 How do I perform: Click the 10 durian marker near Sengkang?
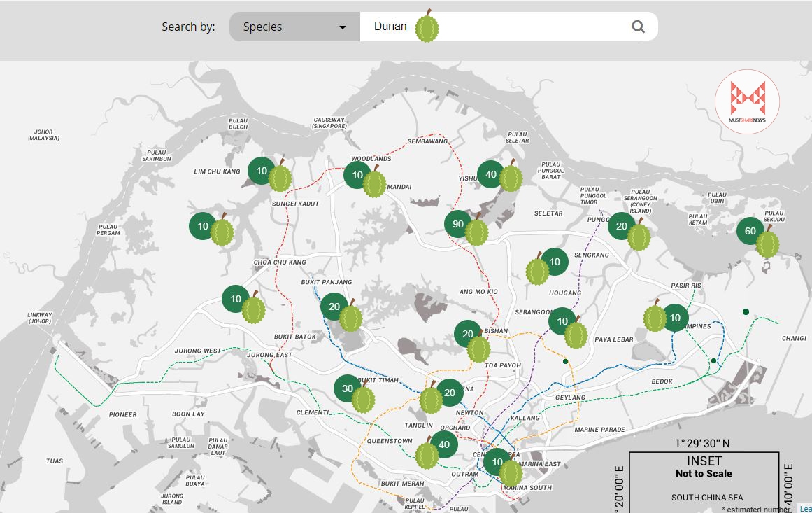555,262
